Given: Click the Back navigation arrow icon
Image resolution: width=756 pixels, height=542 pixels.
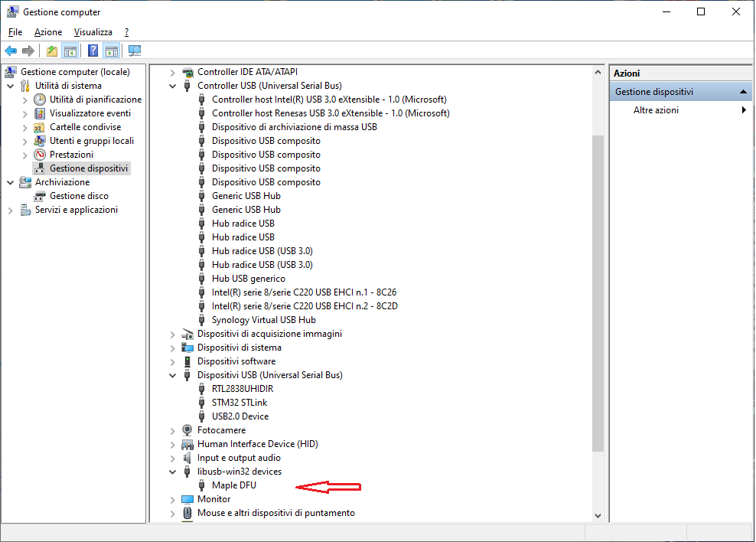Looking at the screenshot, I should pos(10,51).
